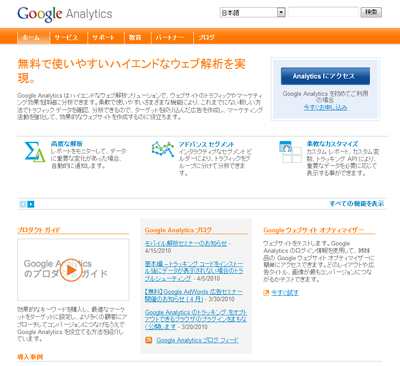Click the line graph icon for アドバンス セグメント
The image size is (400, 366).
163,149
